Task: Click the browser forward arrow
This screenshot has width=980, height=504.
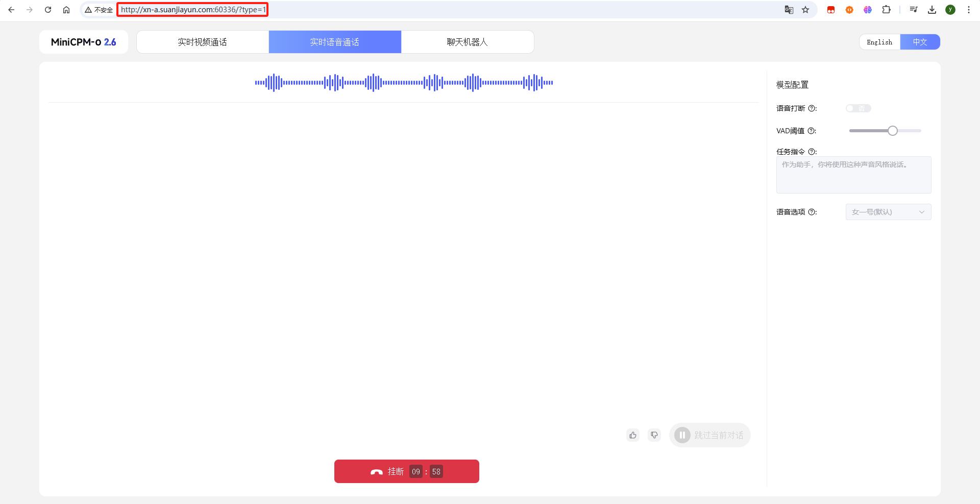Action: point(30,10)
